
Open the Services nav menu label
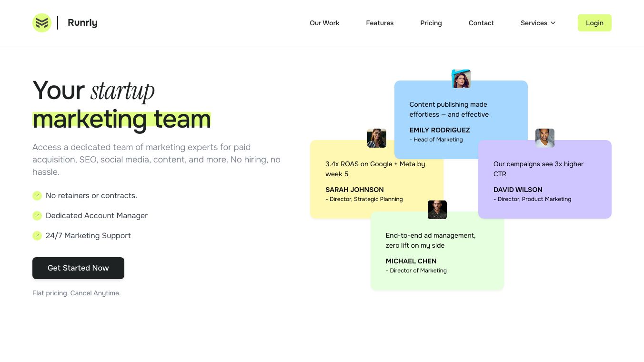534,23
